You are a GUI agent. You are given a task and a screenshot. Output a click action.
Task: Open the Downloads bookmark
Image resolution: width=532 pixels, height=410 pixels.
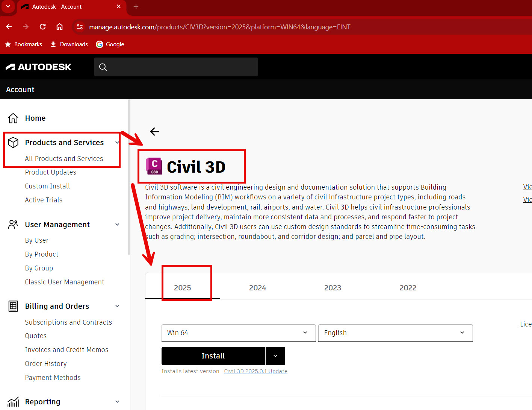[69, 44]
